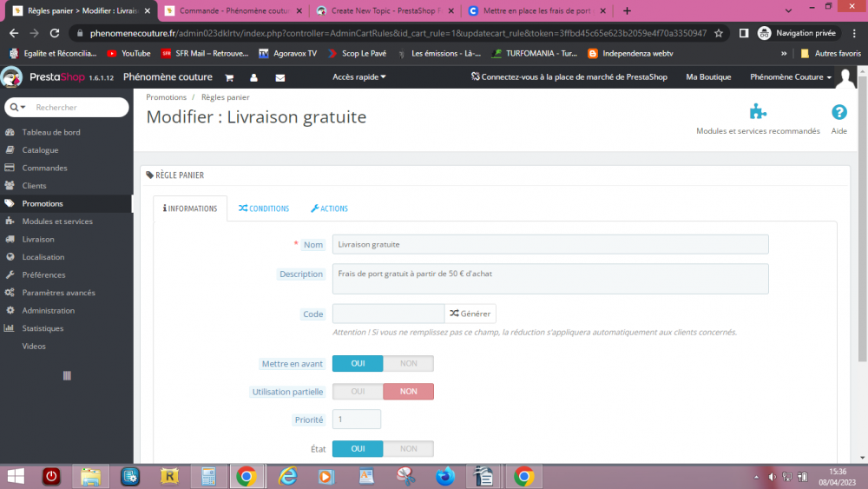Image resolution: width=868 pixels, height=489 pixels.
Task: Switch to the Conditions tab
Action: click(264, 208)
